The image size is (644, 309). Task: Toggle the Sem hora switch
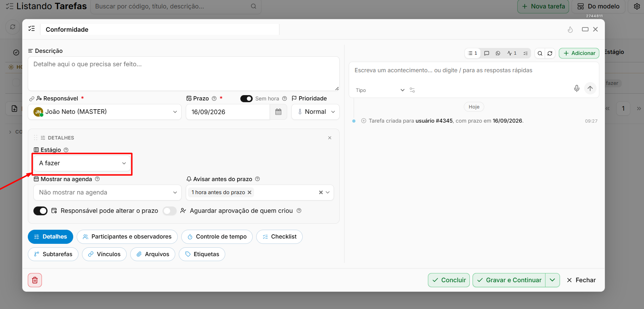point(246,99)
